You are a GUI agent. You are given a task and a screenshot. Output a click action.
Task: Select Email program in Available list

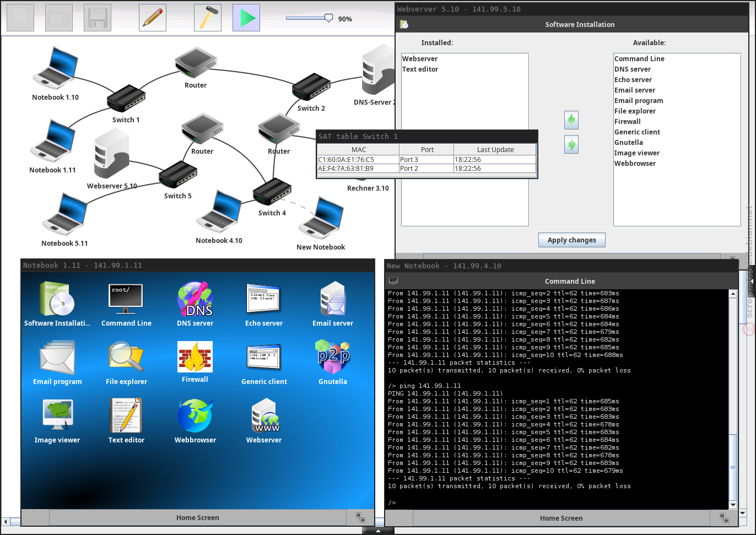click(639, 100)
